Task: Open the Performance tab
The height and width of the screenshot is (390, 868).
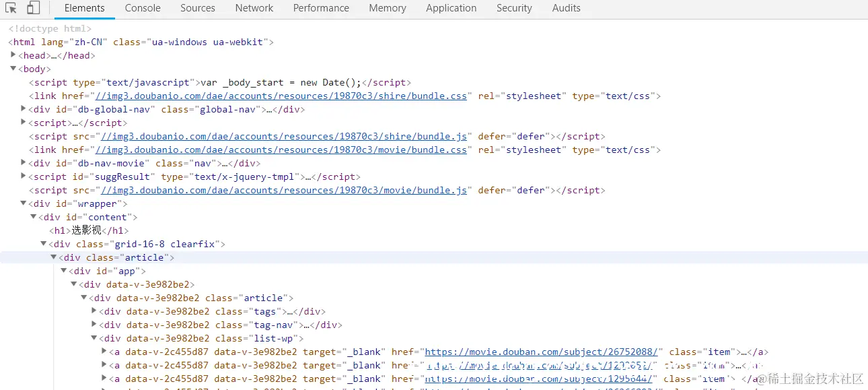Action: click(x=321, y=8)
